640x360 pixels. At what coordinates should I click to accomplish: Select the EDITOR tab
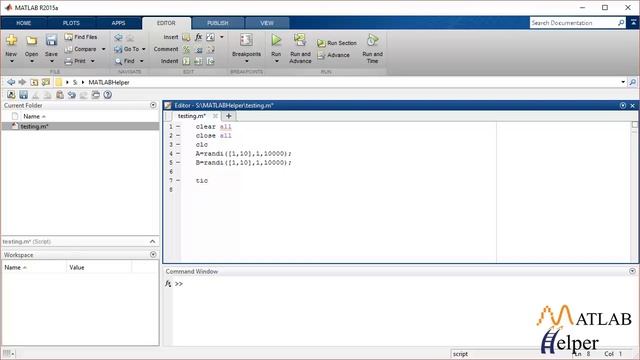(x=166, y=23)
